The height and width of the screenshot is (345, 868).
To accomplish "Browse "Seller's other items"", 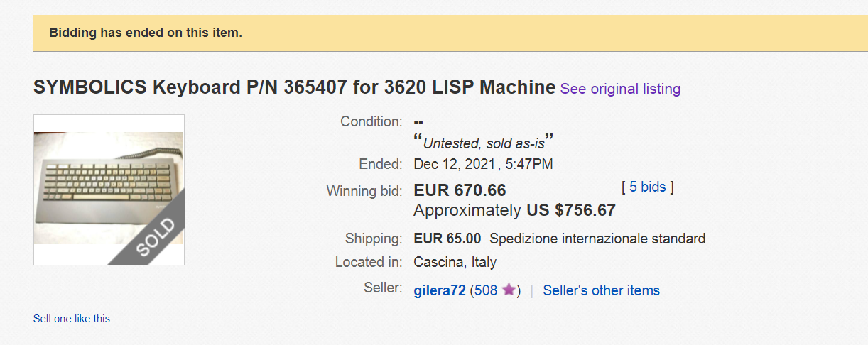I will 601,290.
